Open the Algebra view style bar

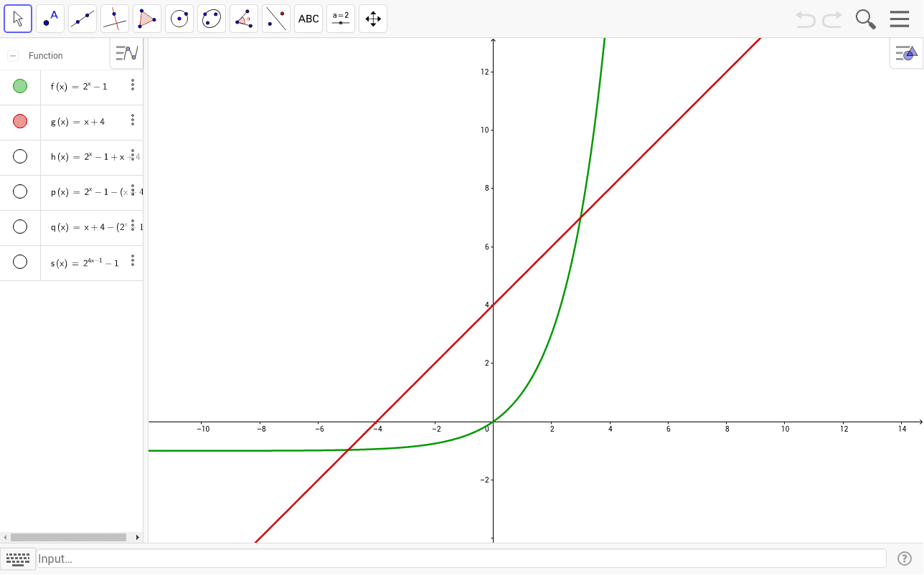pyautogui.click(x=127, y=53)
